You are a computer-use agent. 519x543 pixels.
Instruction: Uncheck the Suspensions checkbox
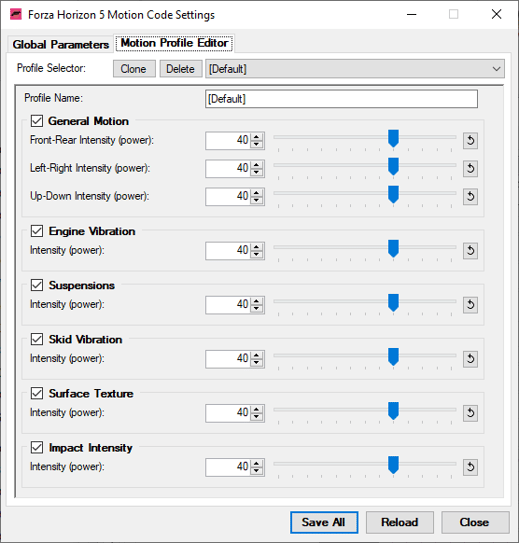[37, 285]
